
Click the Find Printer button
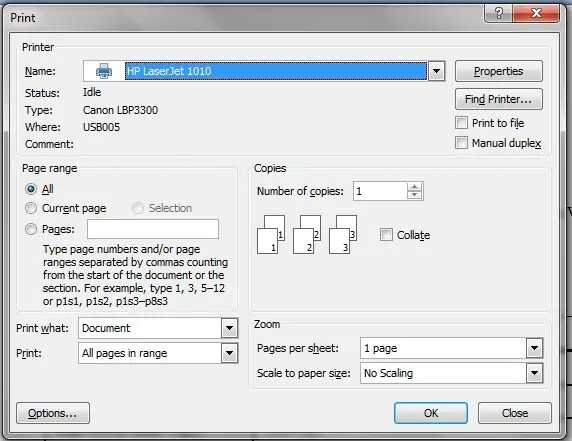pos(499,99)
